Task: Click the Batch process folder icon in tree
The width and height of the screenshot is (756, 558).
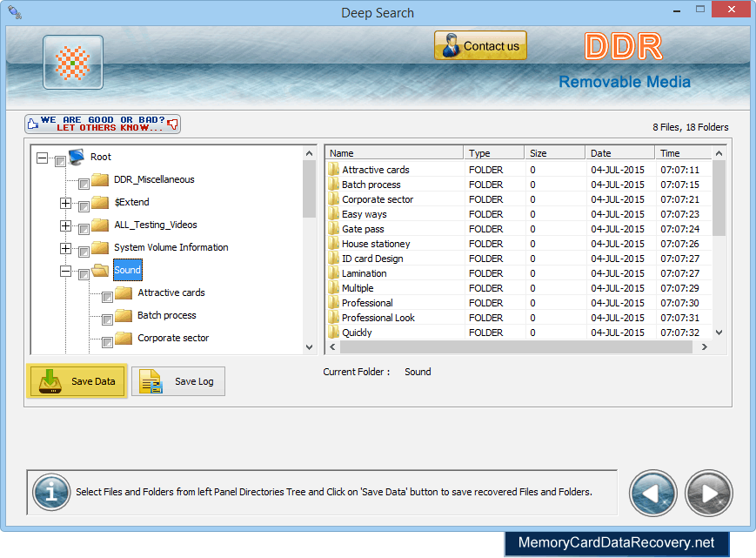Action: click(x=124, y=315)
